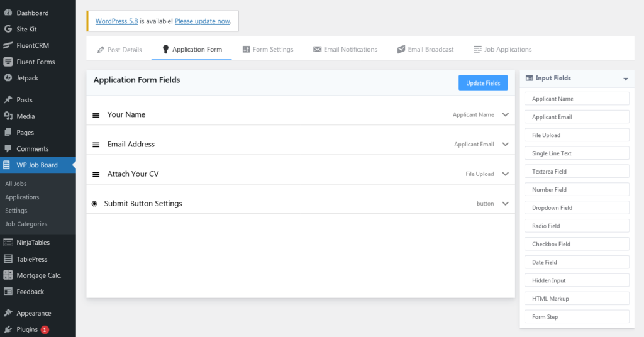Click the Fluent Forms sidebar icon
The height and width of the screenshot is (337, 644).
click(x=8, y=62)
